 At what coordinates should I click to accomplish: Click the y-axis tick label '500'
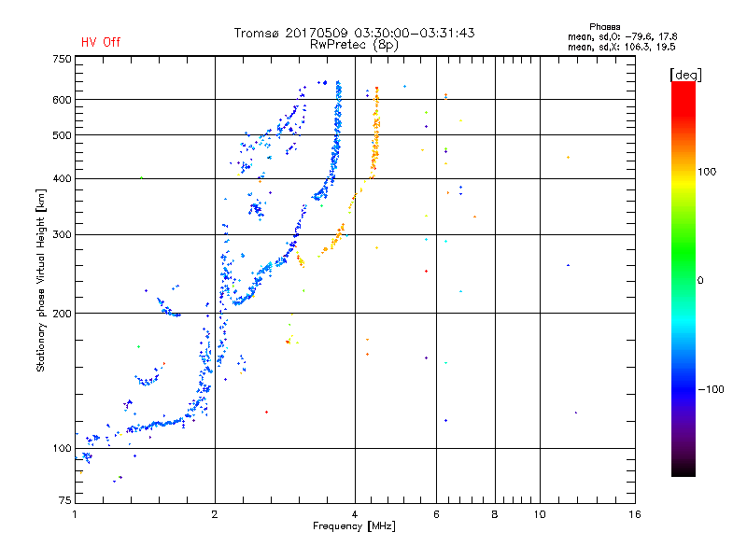coord(62,135)
